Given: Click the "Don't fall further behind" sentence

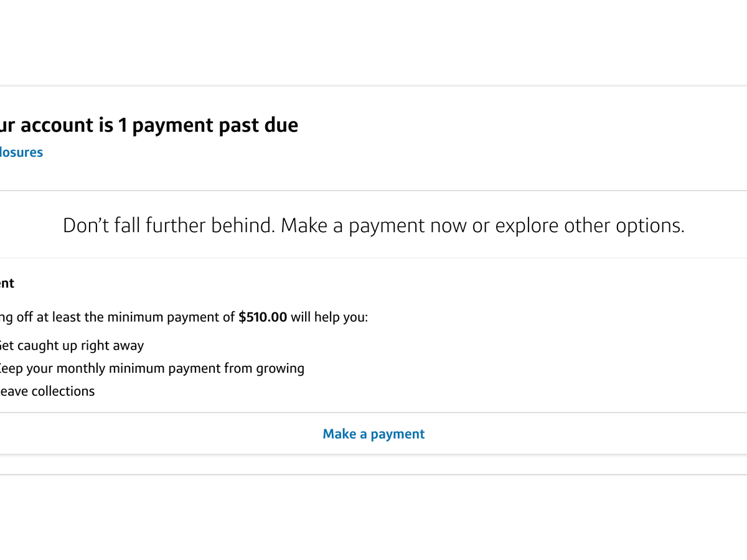Looking at the screenshot, I should pyautogui.click(x=168, y=225).
